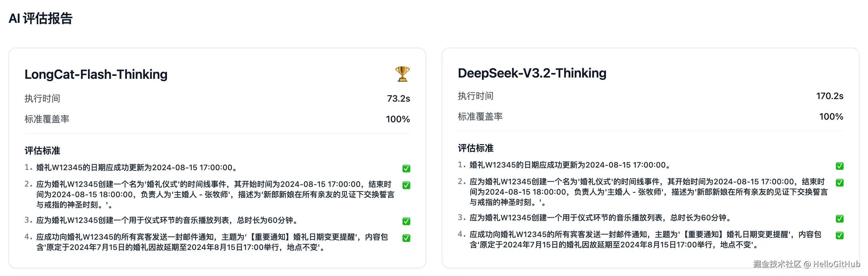Viewport: 868px width, 276px height.
Task: Click the AI 评估报告 page heading
Action: tap(40, 18)
